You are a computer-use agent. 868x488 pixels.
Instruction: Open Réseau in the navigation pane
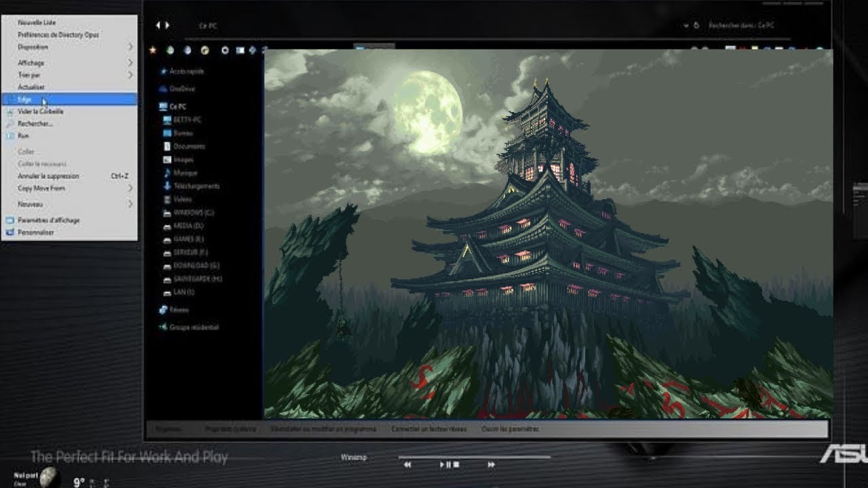(179, 310)
